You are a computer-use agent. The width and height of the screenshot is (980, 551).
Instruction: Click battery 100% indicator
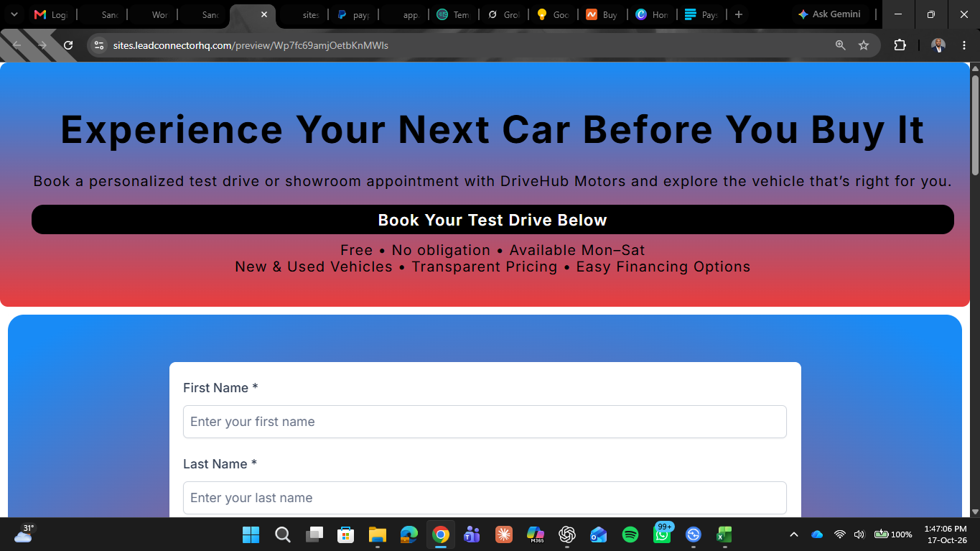(x=893, y=534)
